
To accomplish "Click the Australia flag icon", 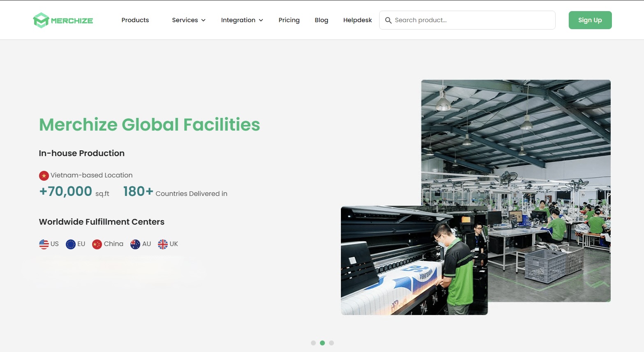I will pyautogui.click(x=135, y=244).
